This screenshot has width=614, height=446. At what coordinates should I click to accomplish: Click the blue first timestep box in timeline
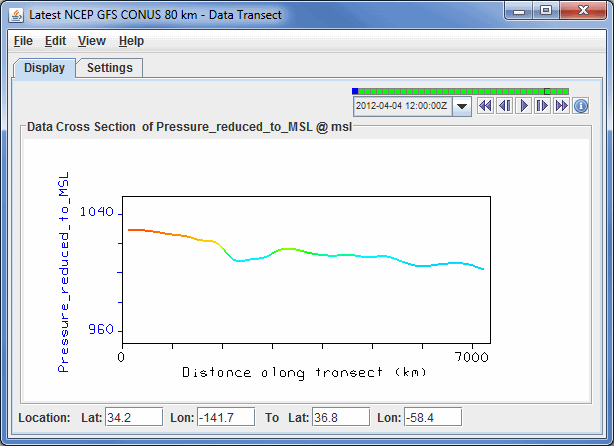(355, 91)
